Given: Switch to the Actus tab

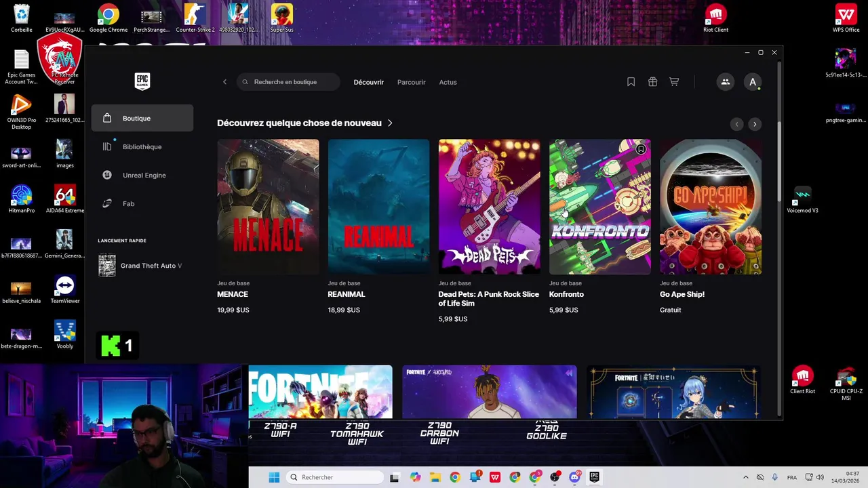Looking at the screenshot, I should click(x=448, y=82).
